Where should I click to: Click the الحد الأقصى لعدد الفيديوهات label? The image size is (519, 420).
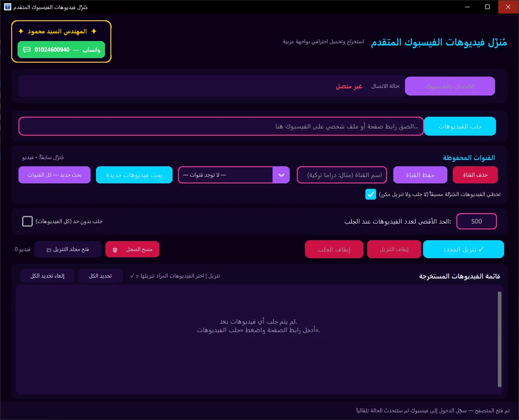397,221
